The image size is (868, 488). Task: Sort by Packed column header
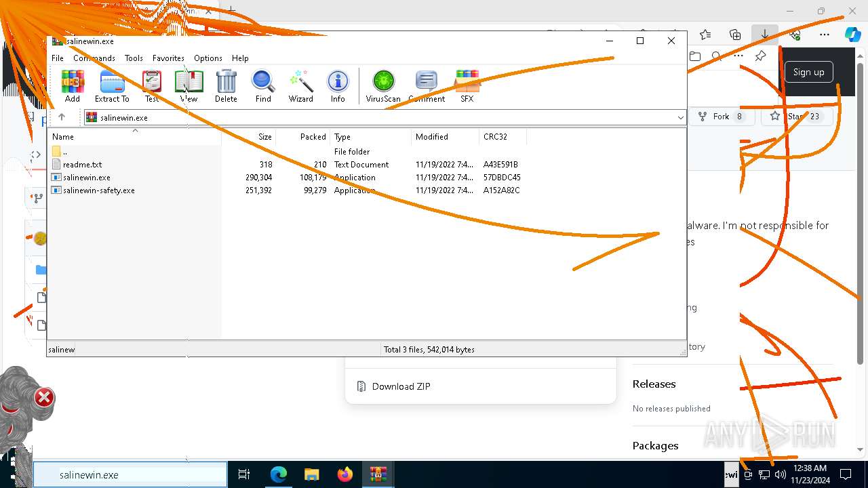pyautogui.click(x=302, y=137)
